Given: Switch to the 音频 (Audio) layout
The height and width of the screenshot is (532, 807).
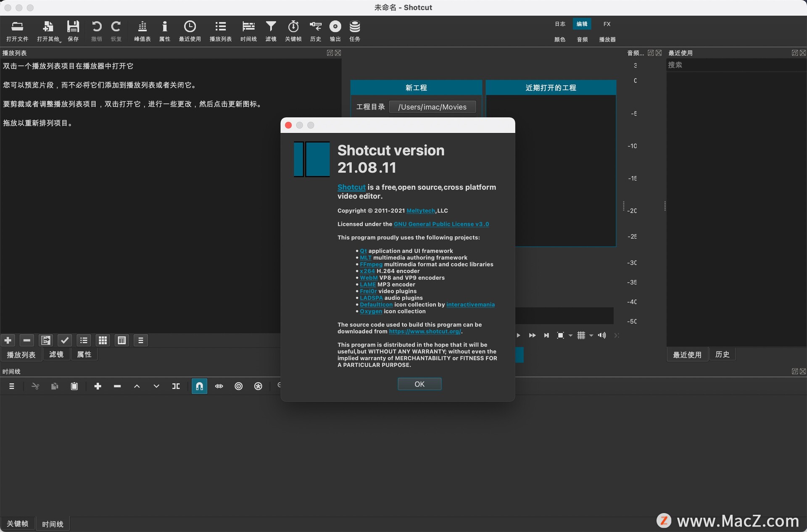Looking at the screenshot, I should tap(582, 40).
